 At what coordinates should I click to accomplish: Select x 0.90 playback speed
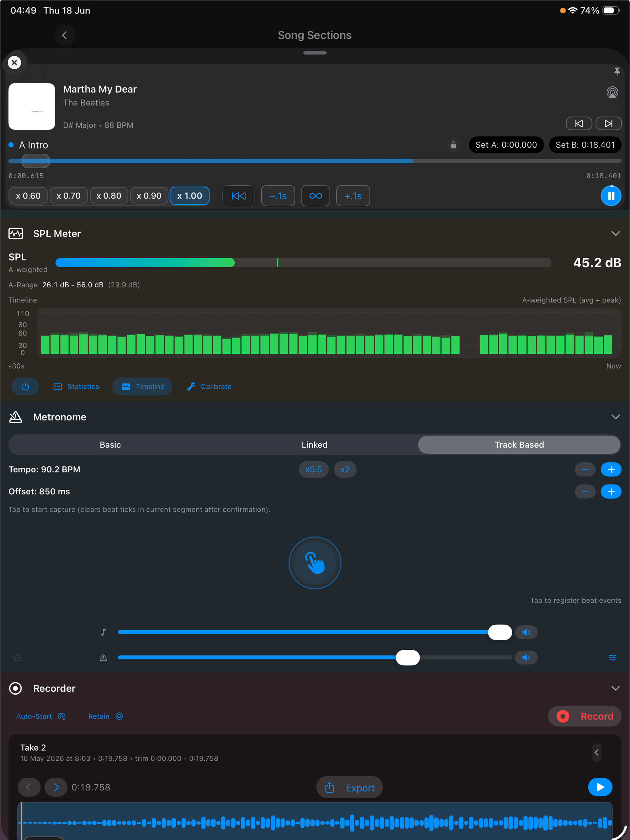[x=149, y=196]
